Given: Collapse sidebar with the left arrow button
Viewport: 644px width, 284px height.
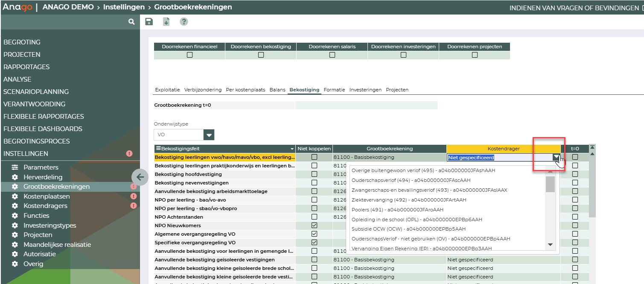Looking at the screenshot, I should click(140, 177).
